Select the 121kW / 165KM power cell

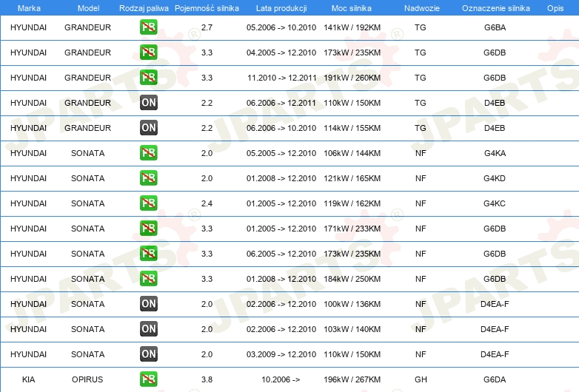click(x=352, y=178)
